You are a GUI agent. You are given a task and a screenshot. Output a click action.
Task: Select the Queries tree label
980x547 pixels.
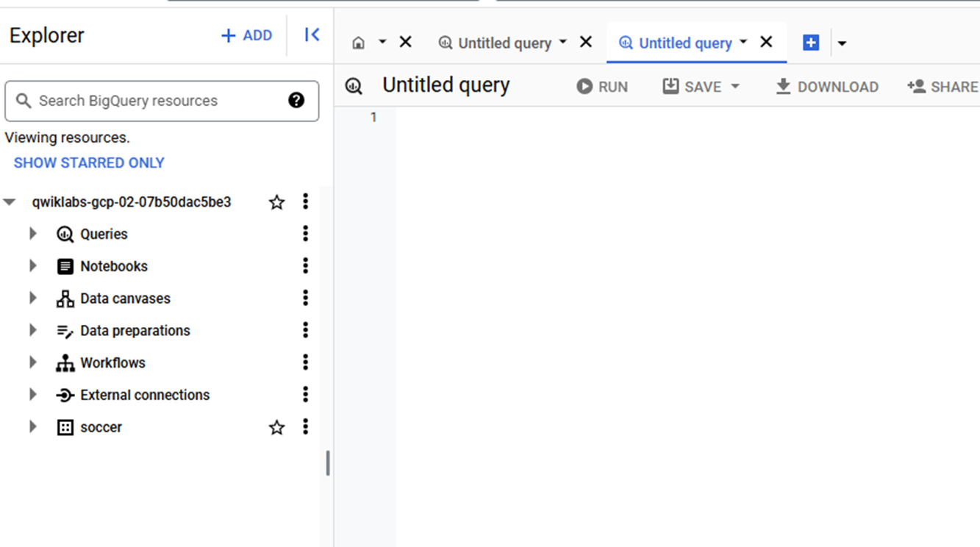(104, 234)
